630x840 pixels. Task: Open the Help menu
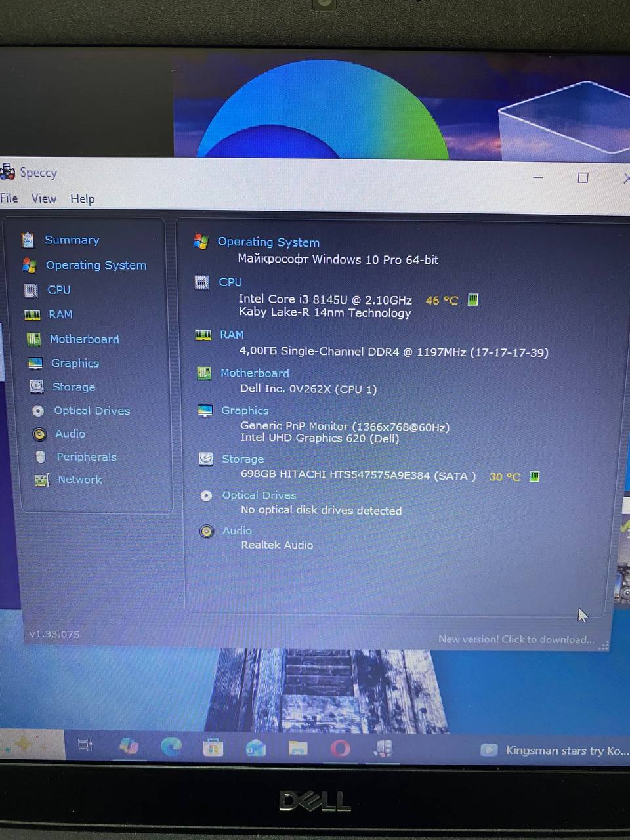click(83, 198)
